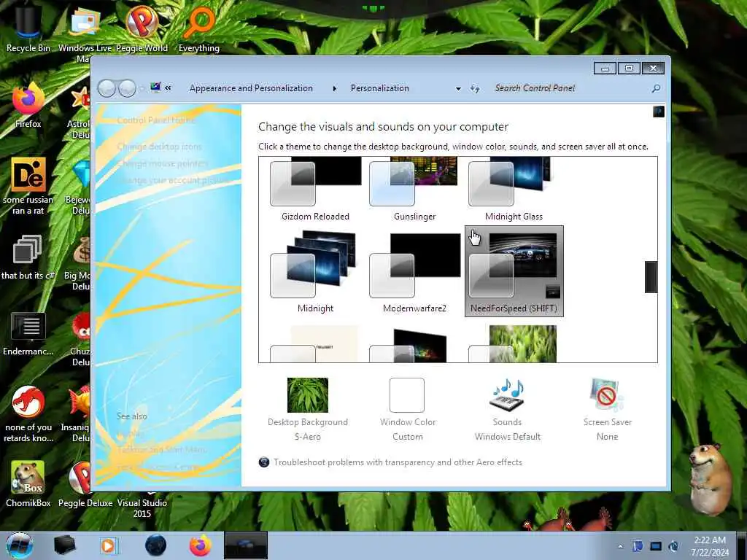Open Sounds Windows Default settings
This screenshot has width=747, height=560.
click(x=508, y=410)
